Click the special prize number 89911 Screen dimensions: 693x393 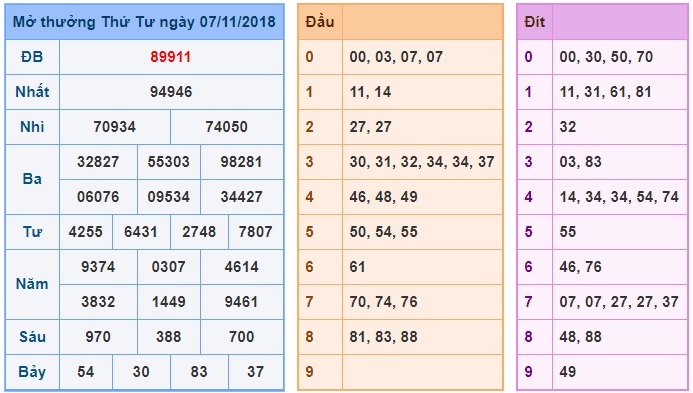pyautogui.click(x=171, y=57)
